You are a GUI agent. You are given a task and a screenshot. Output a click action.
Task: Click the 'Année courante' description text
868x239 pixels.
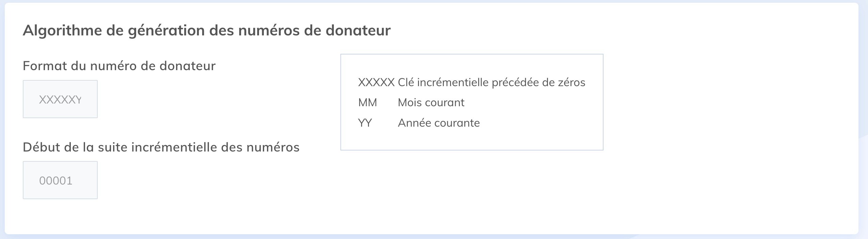[x=438, y=123]
